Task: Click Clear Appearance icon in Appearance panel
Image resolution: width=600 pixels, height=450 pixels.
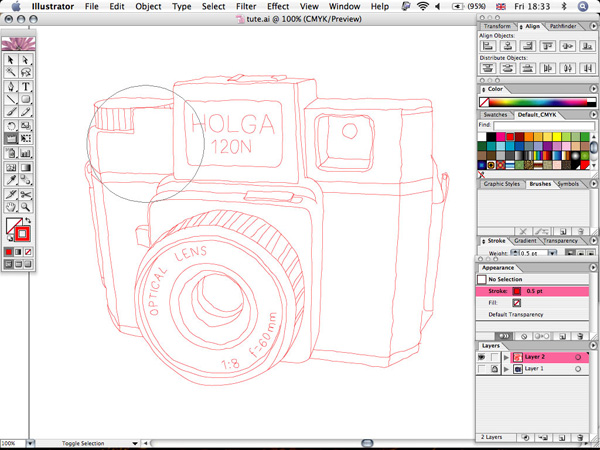Action: (x=524, y=336)
